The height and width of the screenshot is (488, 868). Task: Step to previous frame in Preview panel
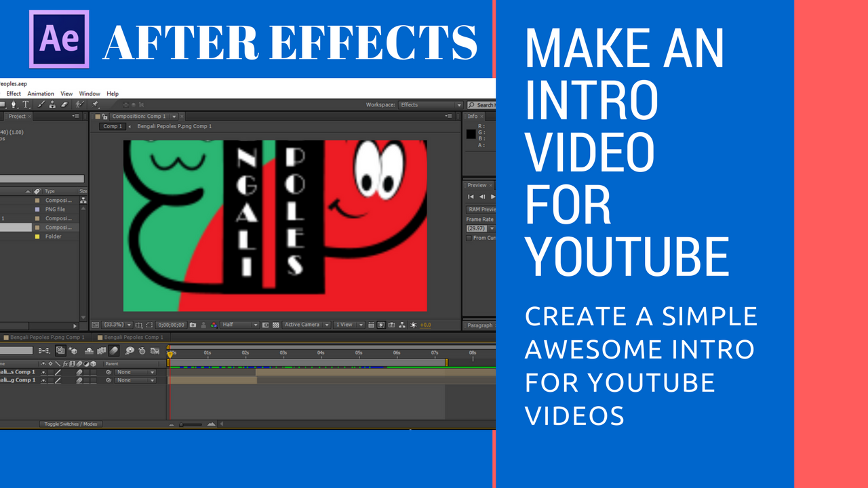pyautogui.click(x=482, y=197)
